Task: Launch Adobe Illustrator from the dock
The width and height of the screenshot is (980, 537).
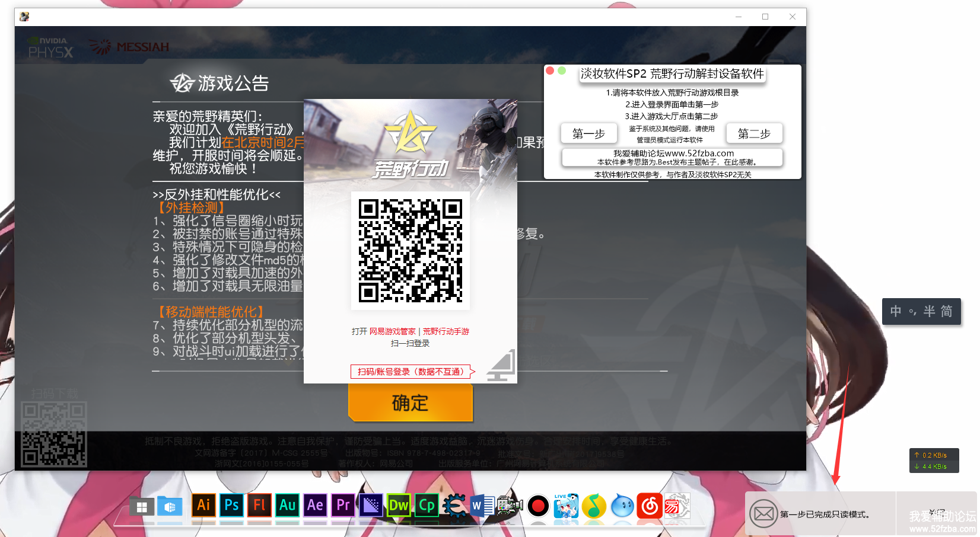Action: (x=203, y=505)
